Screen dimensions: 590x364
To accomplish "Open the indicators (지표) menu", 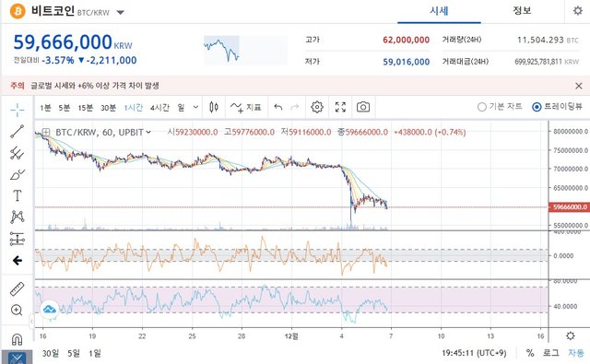I will click(x=246, y=108).
